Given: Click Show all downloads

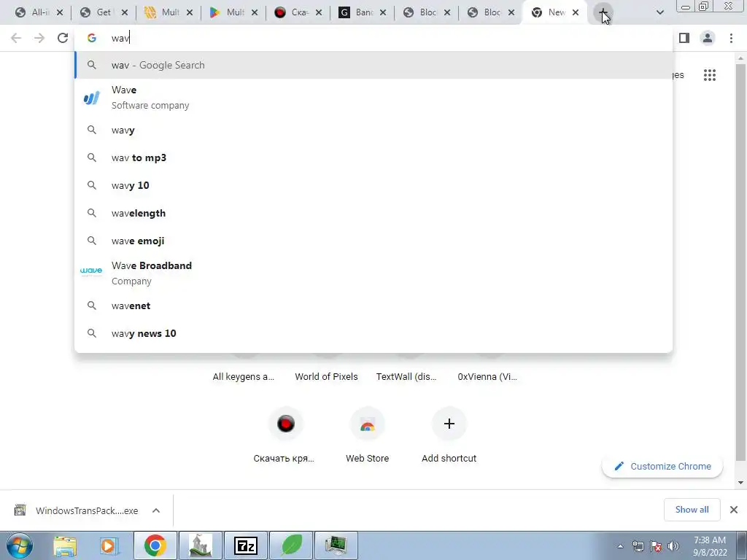Looking at the screenshot, I should click(x=692, y=510).
